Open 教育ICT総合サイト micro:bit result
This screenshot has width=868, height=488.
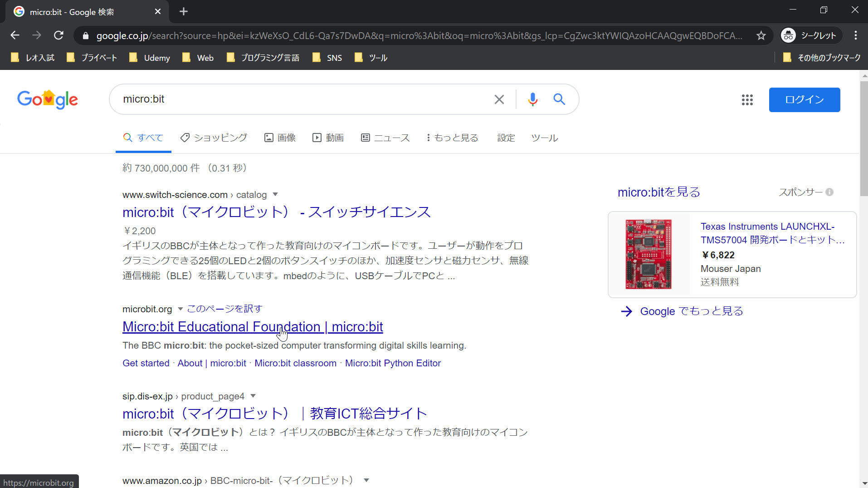[x=275, y=414]
